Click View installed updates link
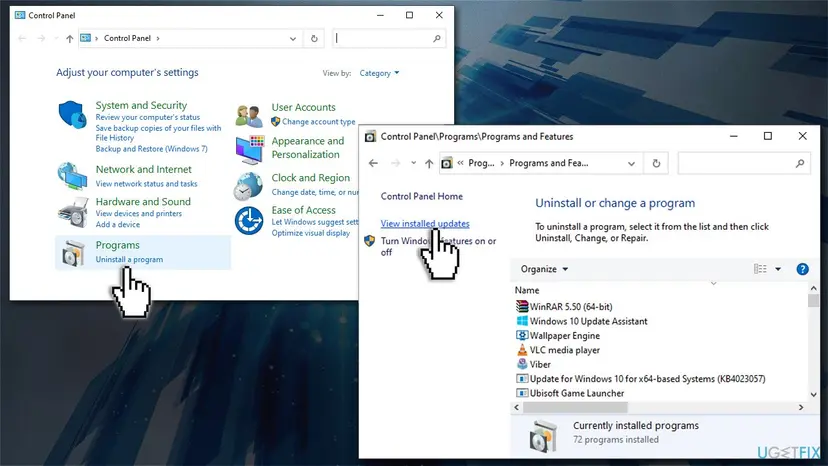The image size is (828, 466). (x=425, y=223)
